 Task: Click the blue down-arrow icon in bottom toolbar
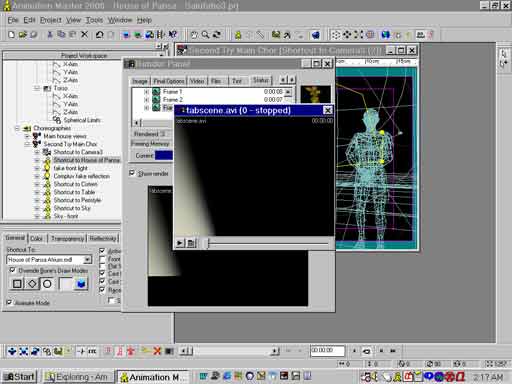point(12,351)
